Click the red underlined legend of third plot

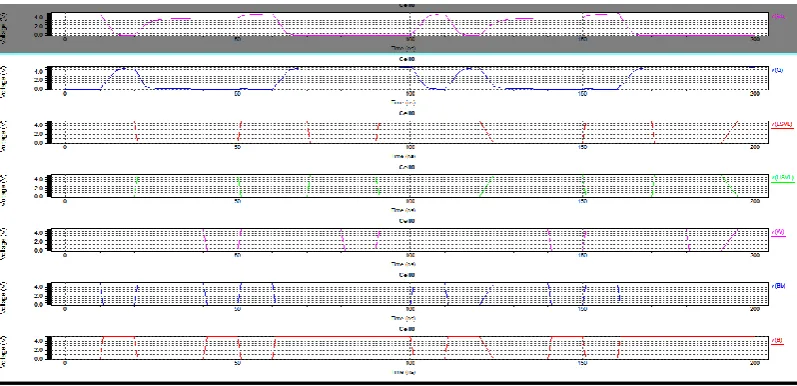tap(782, 124)
